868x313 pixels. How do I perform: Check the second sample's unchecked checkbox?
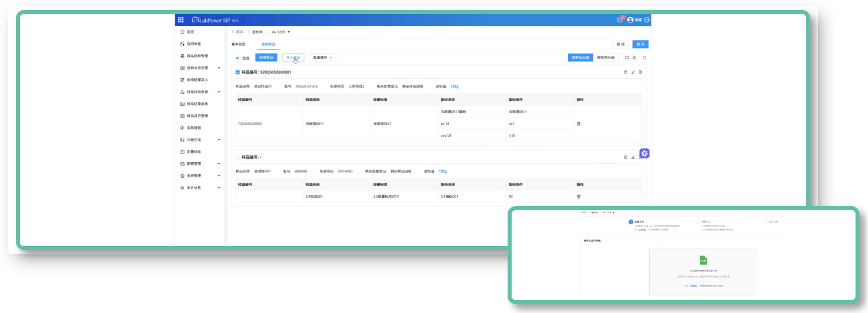(x=238, y=157)
